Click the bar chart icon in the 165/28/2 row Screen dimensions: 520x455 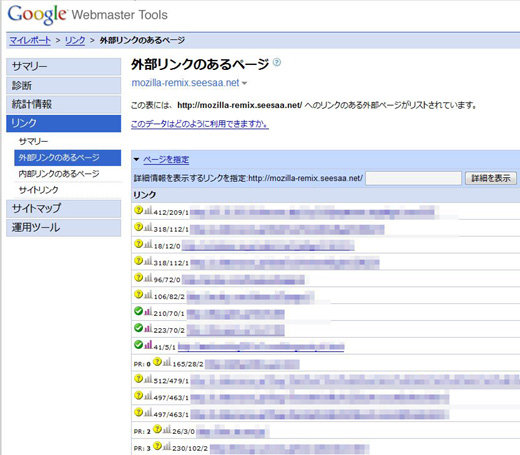[x=167, y=362]
